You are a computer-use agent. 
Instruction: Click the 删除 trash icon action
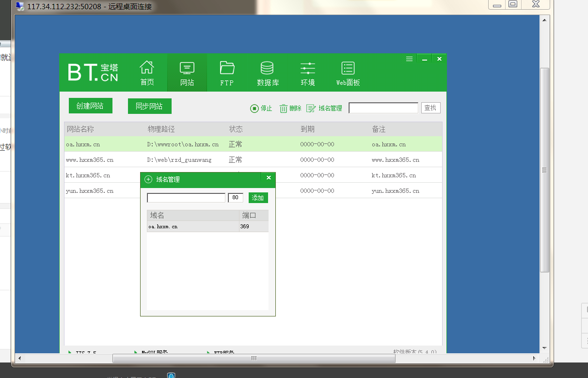point(290,109)
